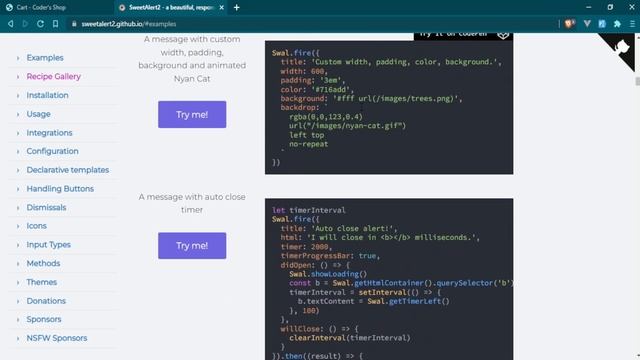This screenshot has width=640, height=360.
Task: Open Integrations sidebar link
Action: [x=49, y=133]
